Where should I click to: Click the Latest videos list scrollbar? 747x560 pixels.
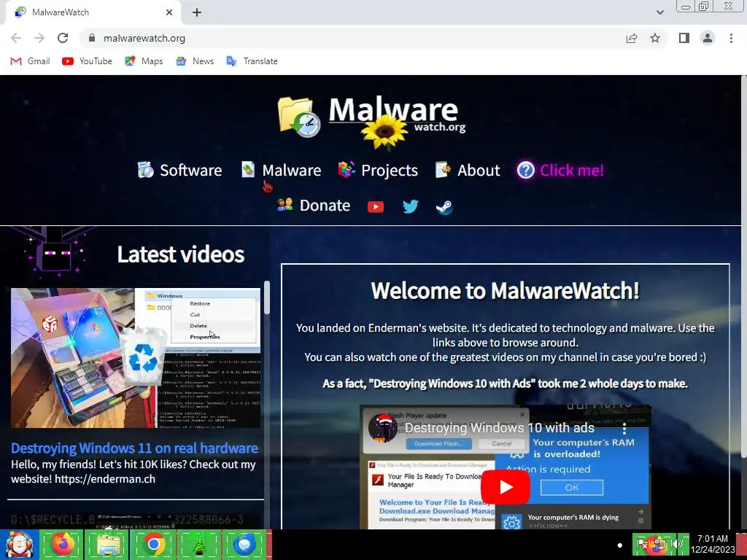[x=267, y=297]
